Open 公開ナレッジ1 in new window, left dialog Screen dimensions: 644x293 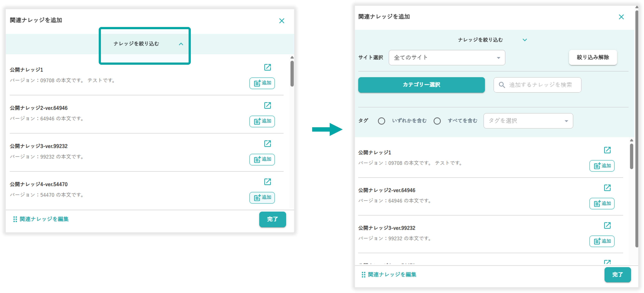click(x=267, y=67)
